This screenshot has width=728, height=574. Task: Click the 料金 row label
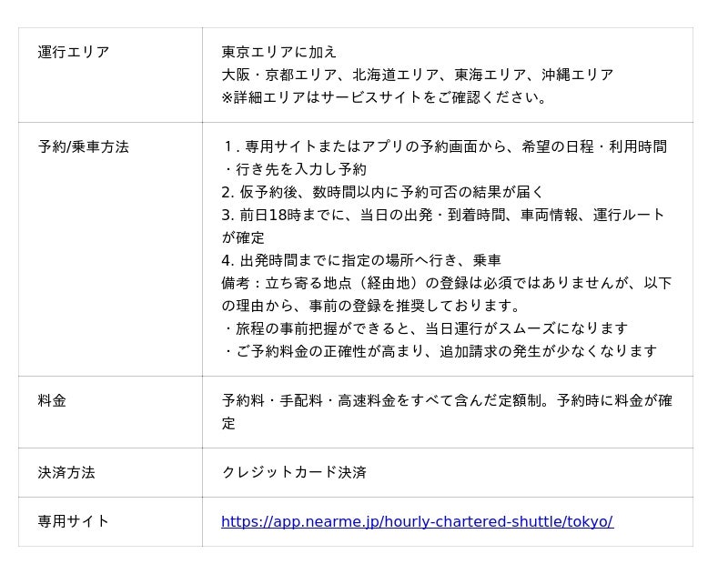click(52, 400)
